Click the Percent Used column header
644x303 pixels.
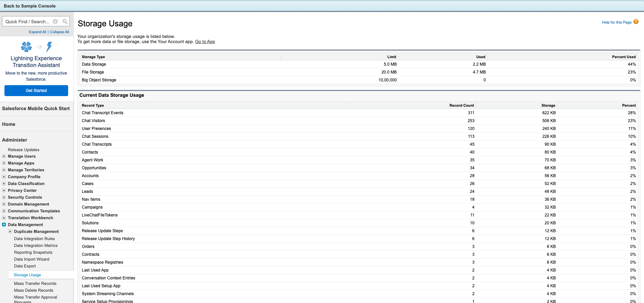point(624,57)
